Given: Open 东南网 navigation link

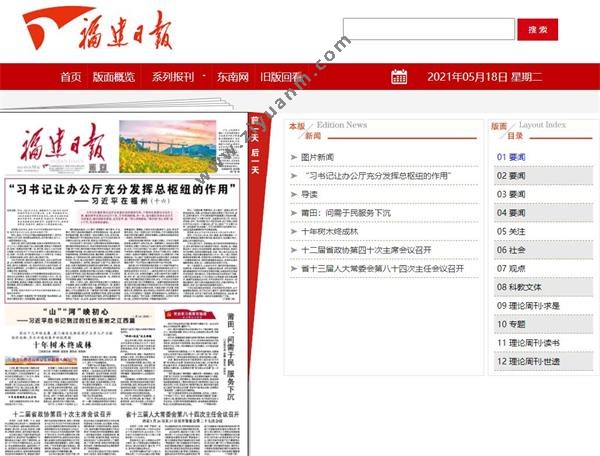Looking at the screenshot, I should pos(233,77).
